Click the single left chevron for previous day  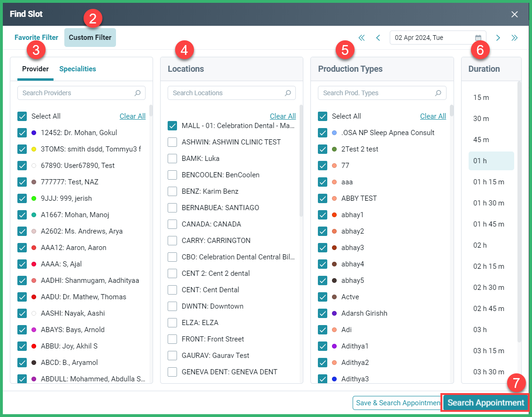[378, 38]
